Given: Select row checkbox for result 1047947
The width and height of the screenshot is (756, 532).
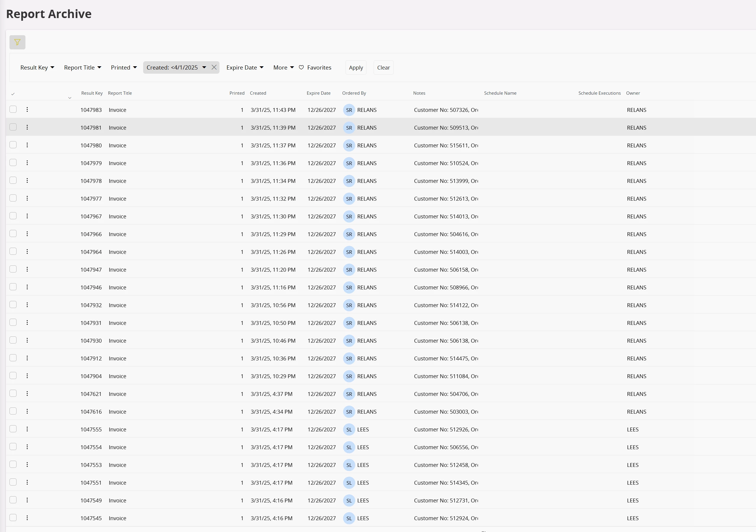Looking at the screenshot, I should (13, 270).
